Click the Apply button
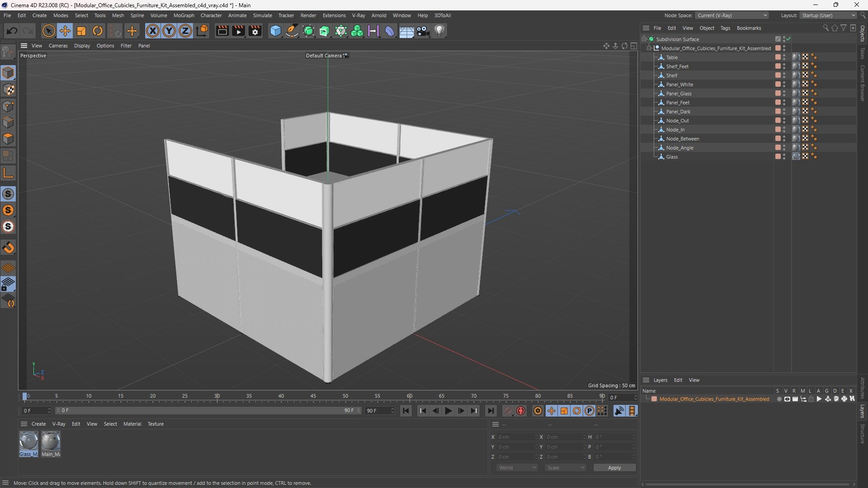868x488 pixels. [614, 468]
